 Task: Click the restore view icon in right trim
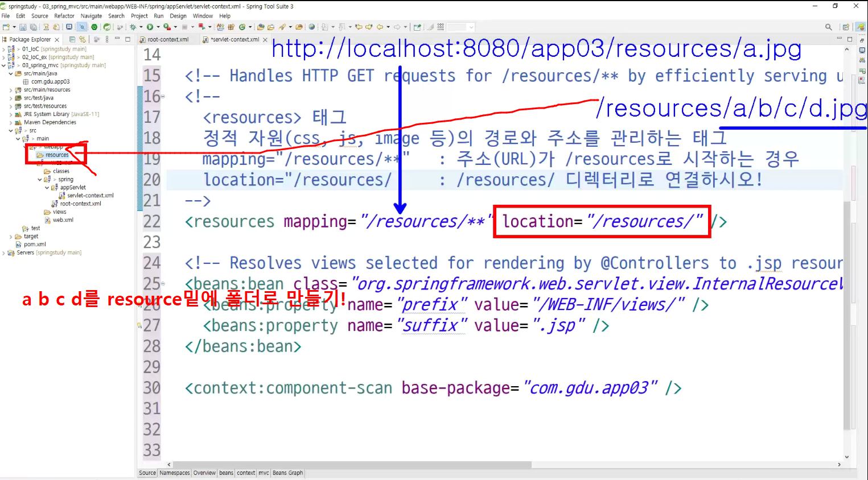[862, 40]
